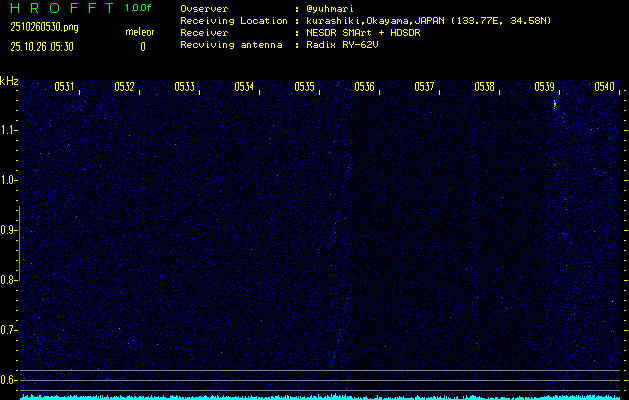Viewport: 629px width, 400px height.
Task: Click the cyan signal level strip at bottom
Action: click(320, 396)
